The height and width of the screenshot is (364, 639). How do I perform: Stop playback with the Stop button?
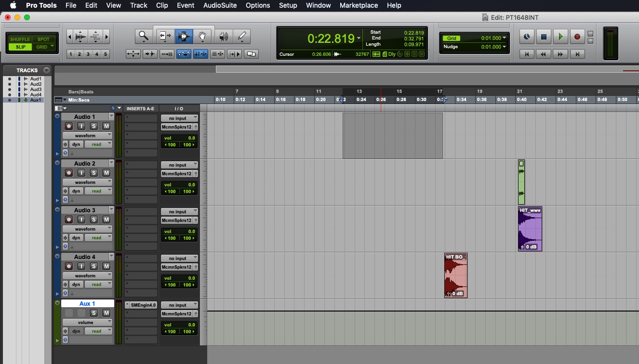(x=544, y=37)
